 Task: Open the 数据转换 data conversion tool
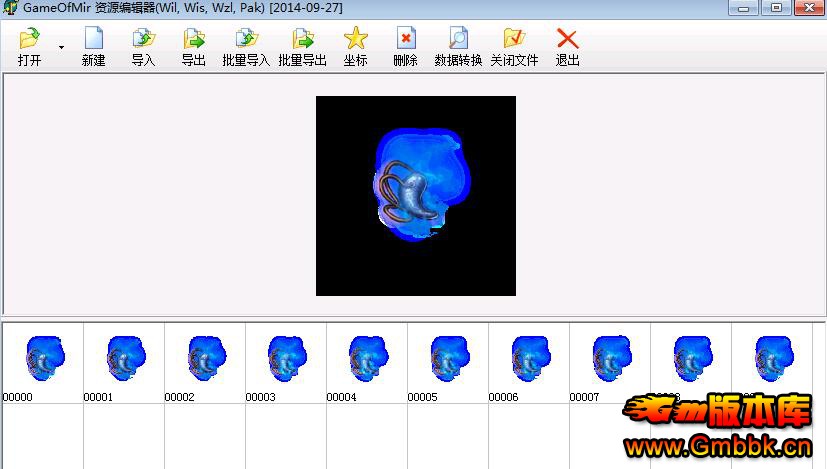click(458, 41)
